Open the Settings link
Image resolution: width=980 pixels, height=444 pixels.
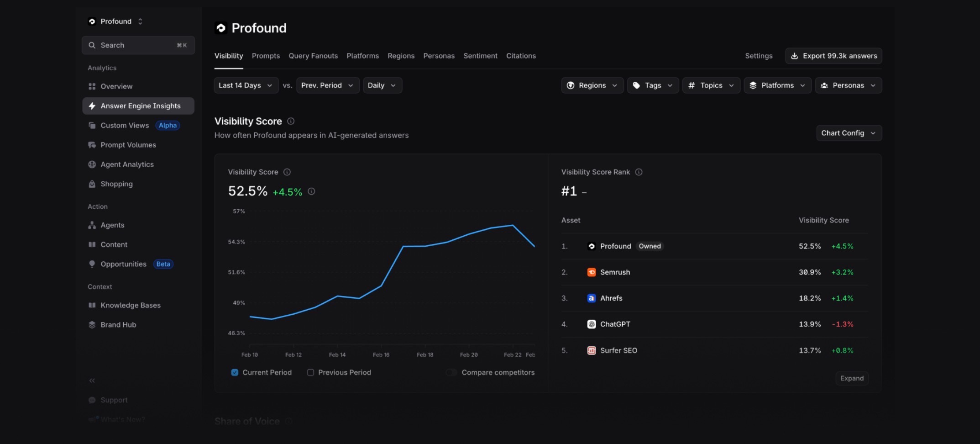pos(759,56)
